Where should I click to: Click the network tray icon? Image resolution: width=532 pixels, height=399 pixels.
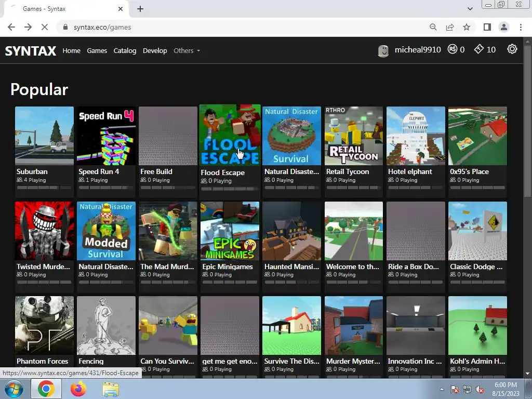[x=467, y=389]
